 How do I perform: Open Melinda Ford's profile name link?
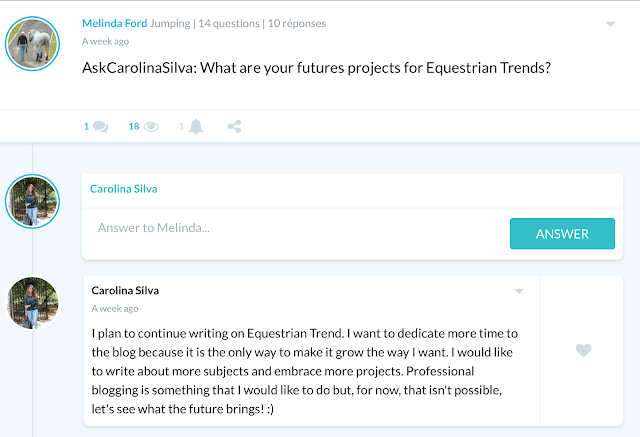pos(114,23)
